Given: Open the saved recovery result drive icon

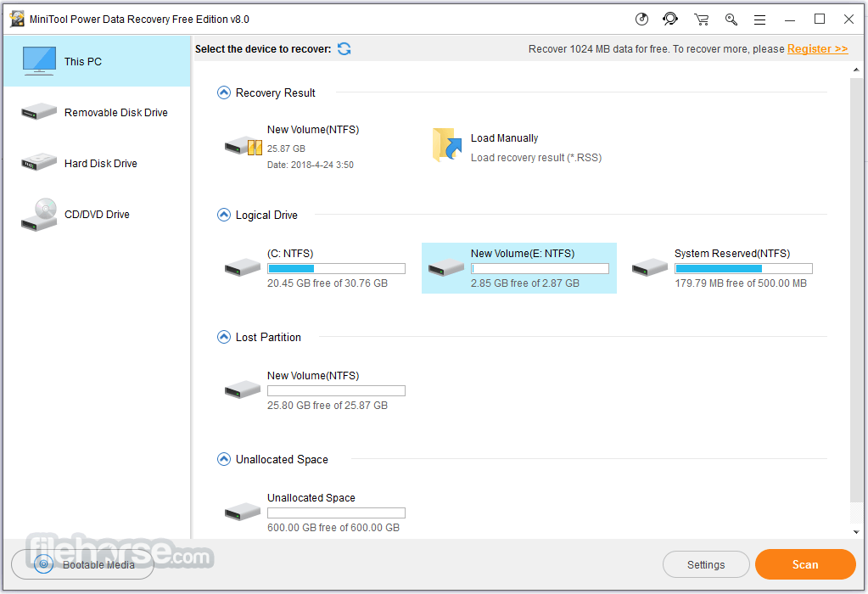Looking at the screenshot, I should click(x=244, y=146).
